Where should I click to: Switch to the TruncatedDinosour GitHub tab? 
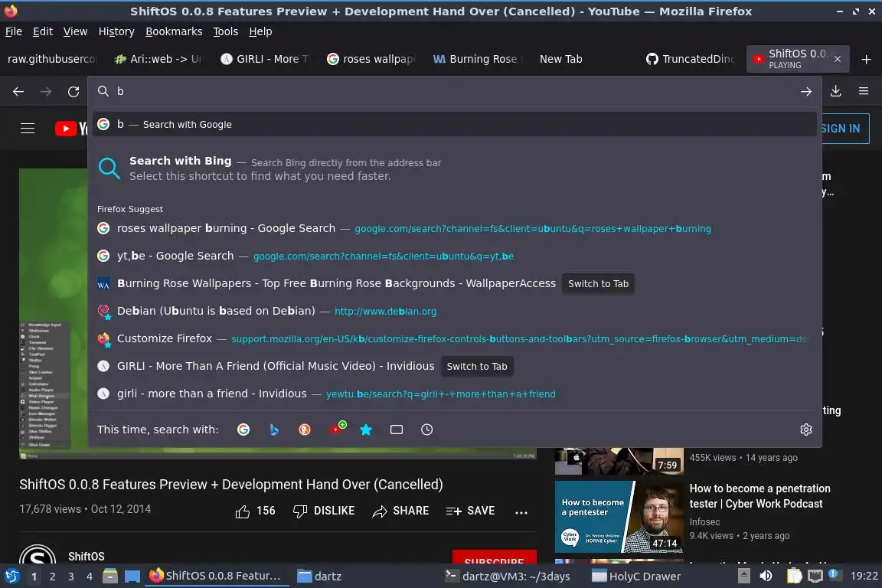[x=690, y=59]
